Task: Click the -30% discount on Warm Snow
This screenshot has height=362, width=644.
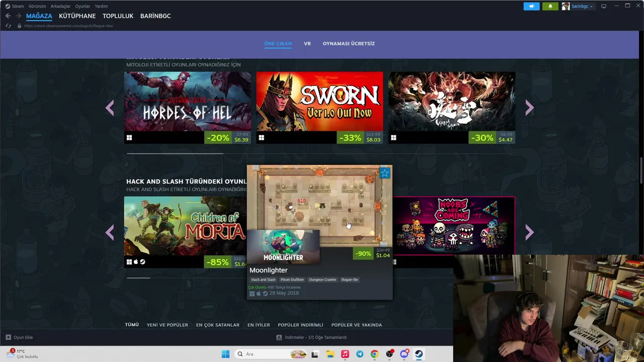Action: 482,138
